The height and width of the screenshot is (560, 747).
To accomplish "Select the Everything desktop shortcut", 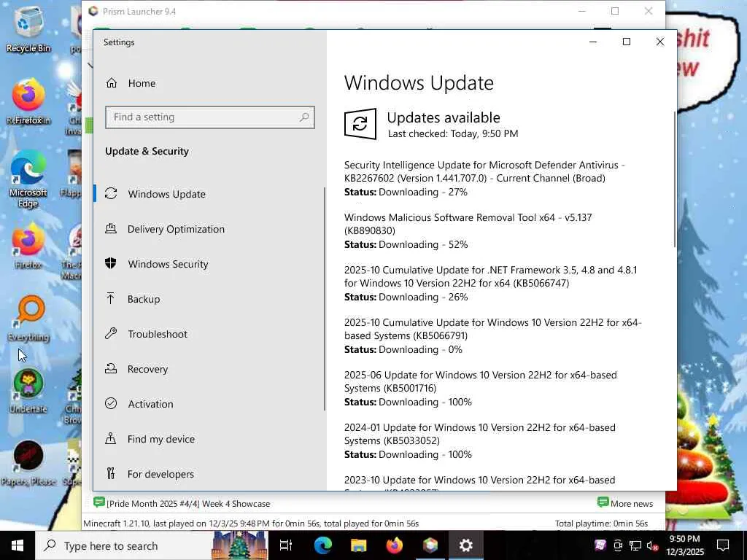I will point(28,319).
